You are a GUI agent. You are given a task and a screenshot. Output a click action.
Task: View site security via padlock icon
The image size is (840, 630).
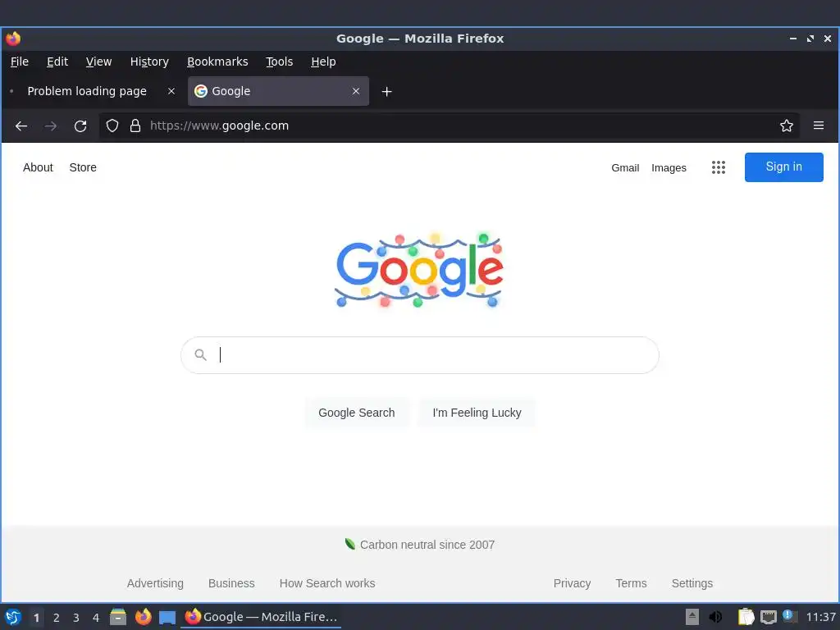pyautogui.click(x=135, y=126)
